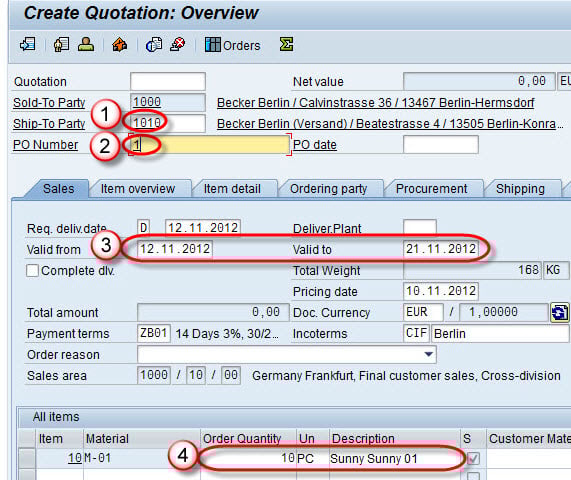Click the PO Number input field

tap(209, 145)
